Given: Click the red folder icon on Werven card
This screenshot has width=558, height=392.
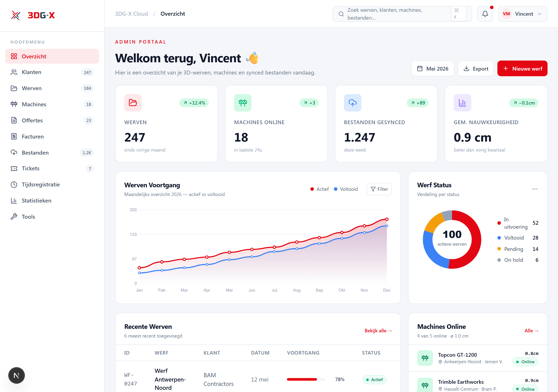Looking at the screenshot, I should (x=133, y=103).
